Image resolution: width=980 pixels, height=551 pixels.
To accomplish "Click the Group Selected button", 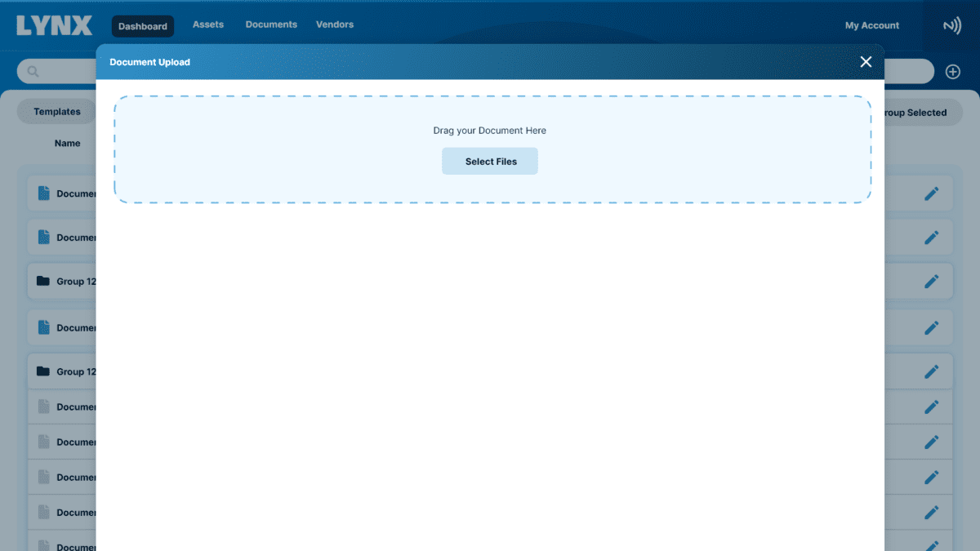I will pyautogui.click(x=916, y=113).
